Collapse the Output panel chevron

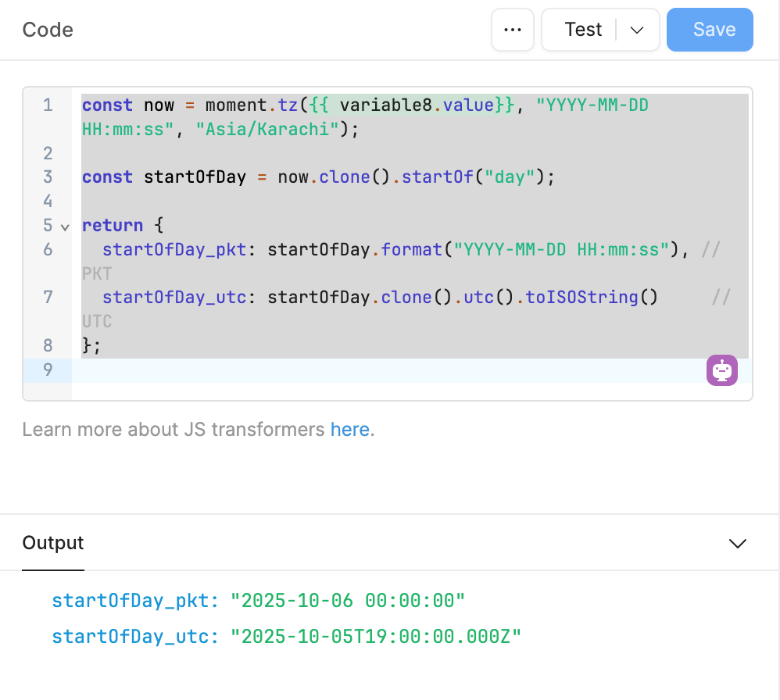click(737, 544)
